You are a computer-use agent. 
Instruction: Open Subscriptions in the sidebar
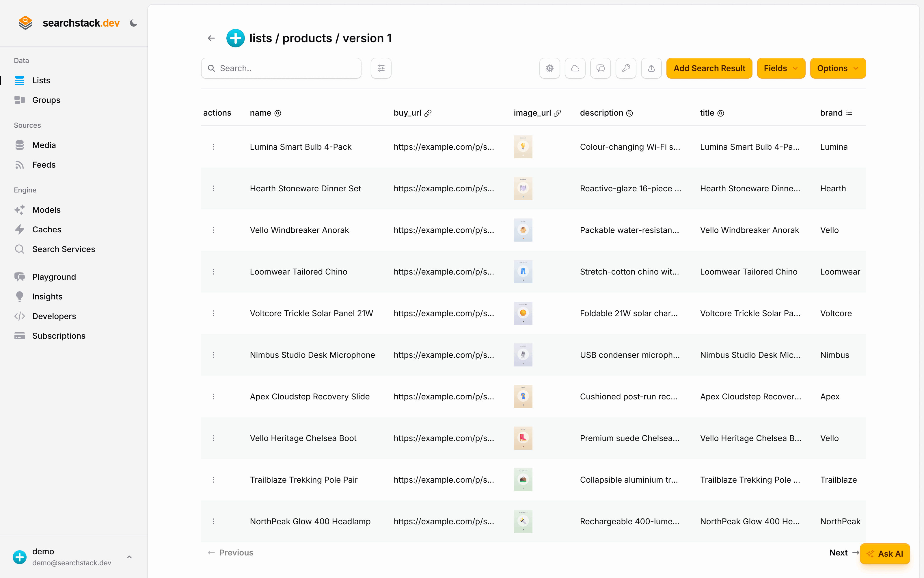[59, 336]
